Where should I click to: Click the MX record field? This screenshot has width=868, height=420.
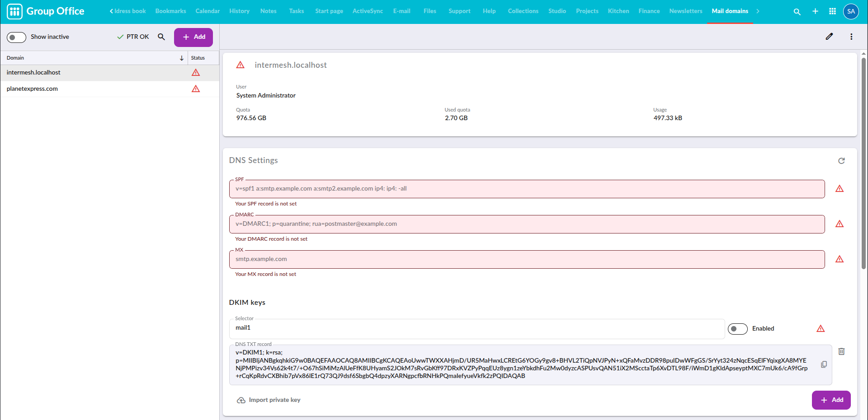point(527,259)
